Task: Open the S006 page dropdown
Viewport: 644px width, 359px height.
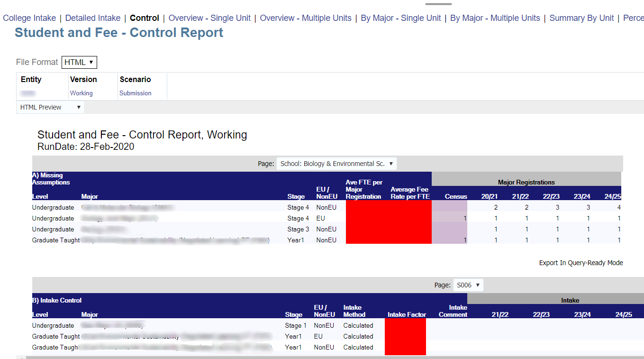Action: click(x=468, y=285)
